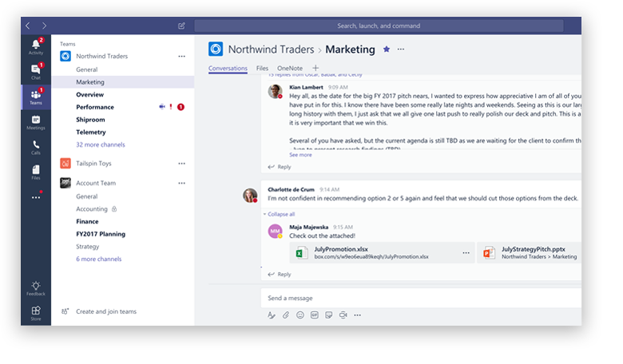Image resolution: width=623 pixels, height=364 pixels.
Task: Open more options for Northwind Traders team
Action: point(181,57)
